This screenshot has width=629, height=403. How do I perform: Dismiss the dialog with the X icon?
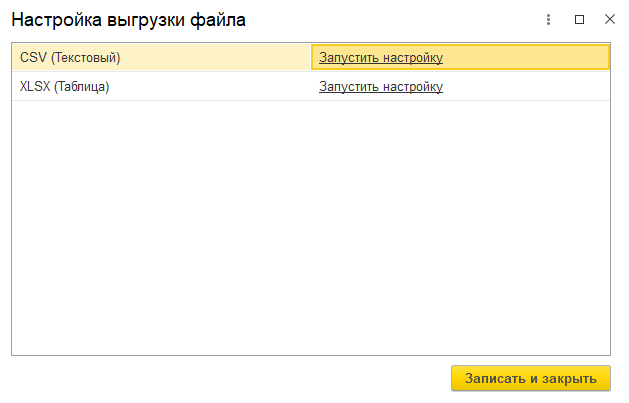pos(609,19)
